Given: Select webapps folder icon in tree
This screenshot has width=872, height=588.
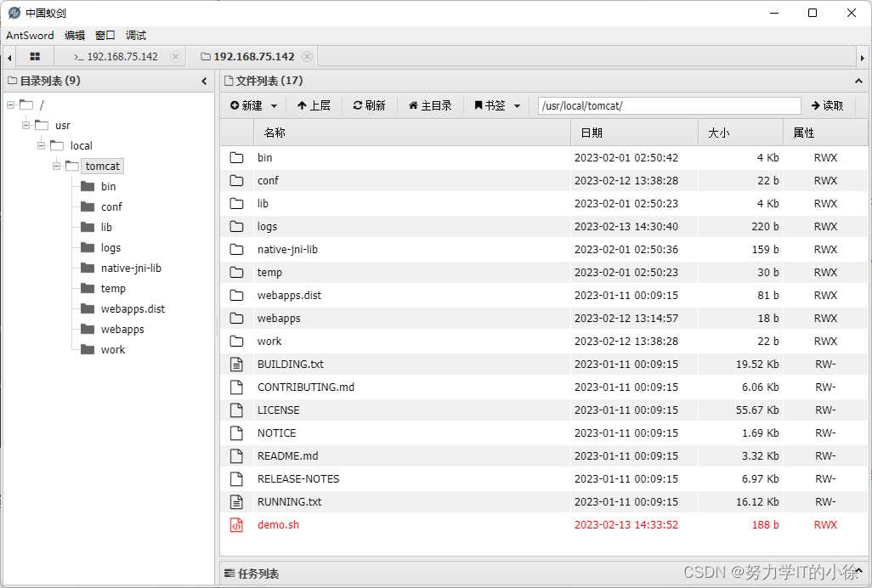Looking at the screenshot, I should [88, 329].
